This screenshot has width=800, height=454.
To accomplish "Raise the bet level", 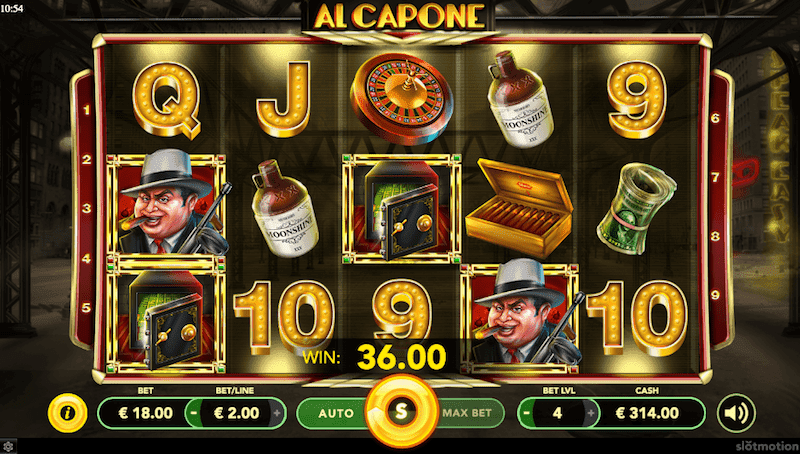I will click(x=591, y=413).
